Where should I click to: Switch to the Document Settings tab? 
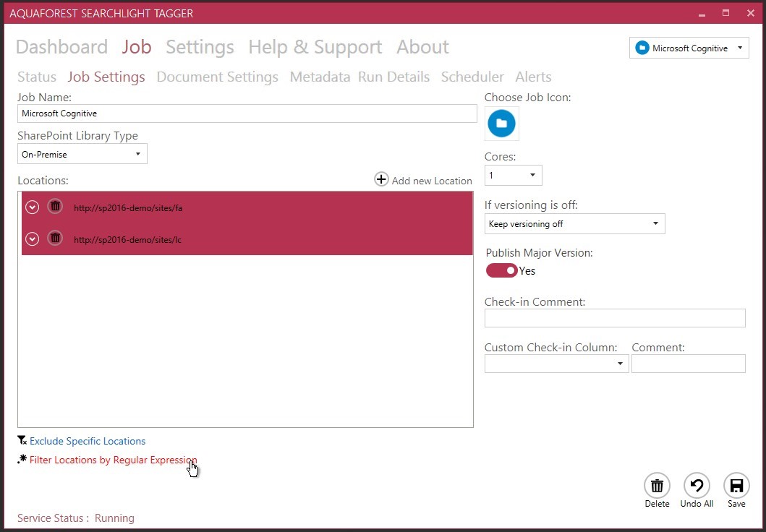point(217,77)
